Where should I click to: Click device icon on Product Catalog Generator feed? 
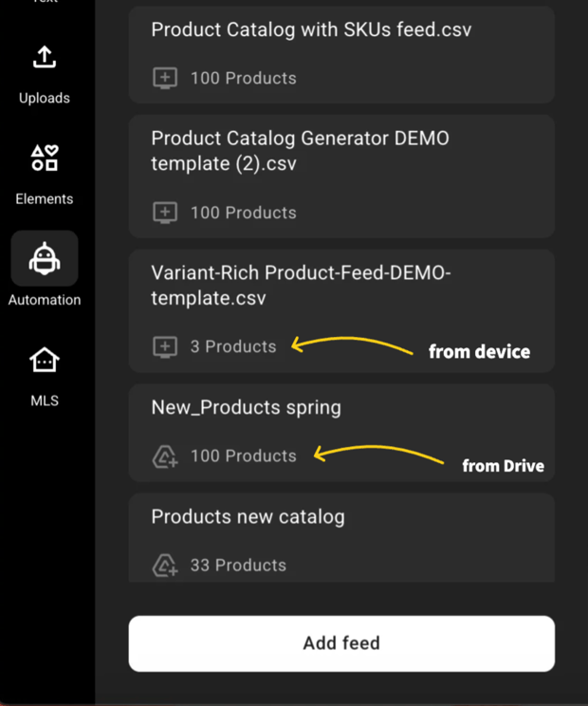point(165,213)
